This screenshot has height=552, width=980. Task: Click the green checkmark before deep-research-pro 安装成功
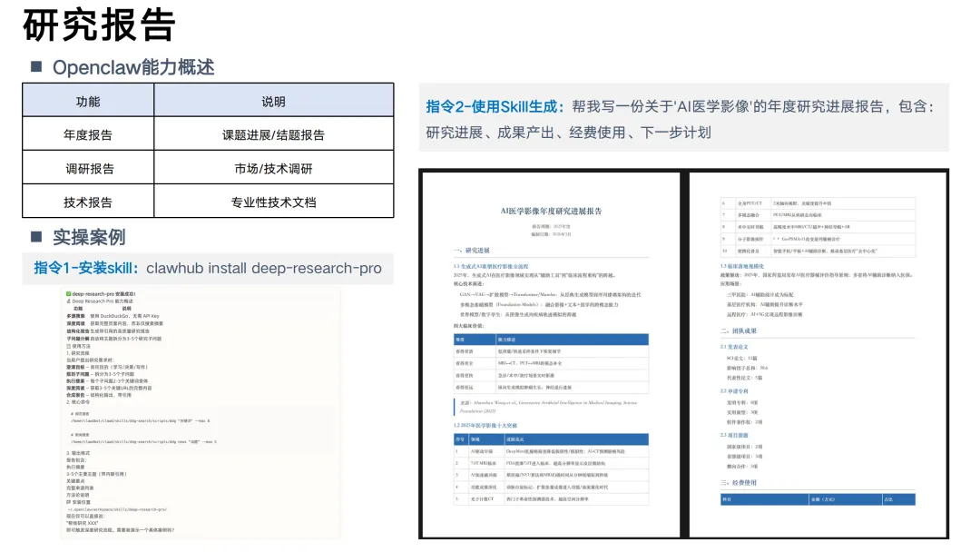[x=69, y=294]
